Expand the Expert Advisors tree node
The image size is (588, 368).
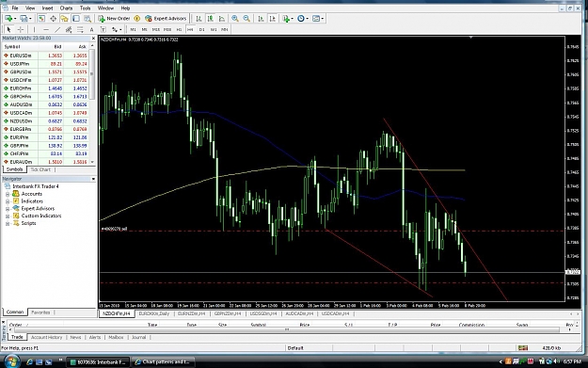(8, 209)
